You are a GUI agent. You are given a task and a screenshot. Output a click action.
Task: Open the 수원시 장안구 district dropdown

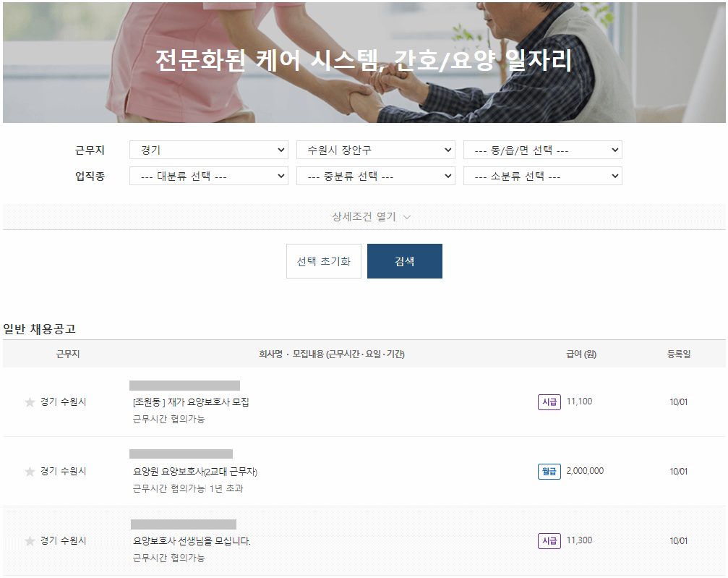click(376, 150)
